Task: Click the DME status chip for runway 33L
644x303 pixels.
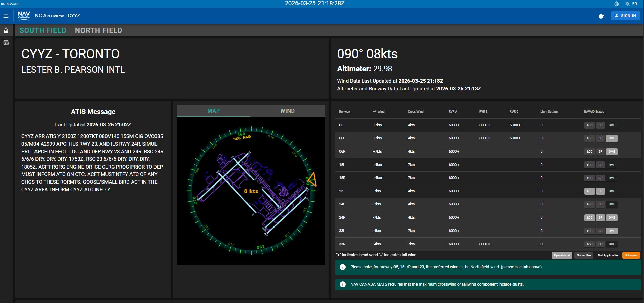Action: pyautogui.click(x=612, y=231)
